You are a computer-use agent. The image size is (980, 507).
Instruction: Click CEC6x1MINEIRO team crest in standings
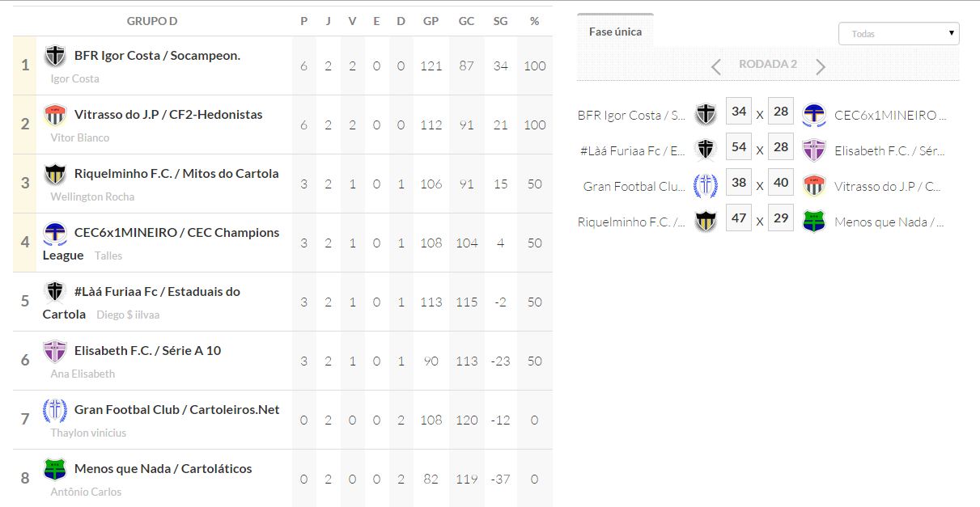click(55, 234)
